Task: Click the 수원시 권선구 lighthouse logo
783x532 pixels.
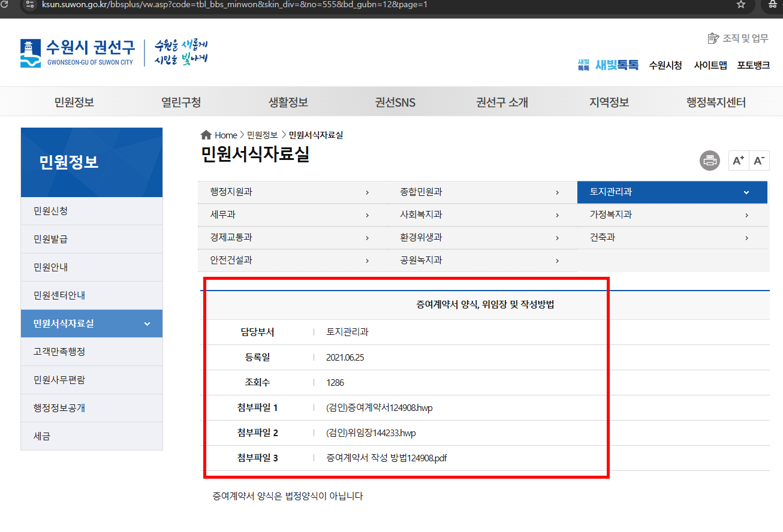Action: [28, 53]
